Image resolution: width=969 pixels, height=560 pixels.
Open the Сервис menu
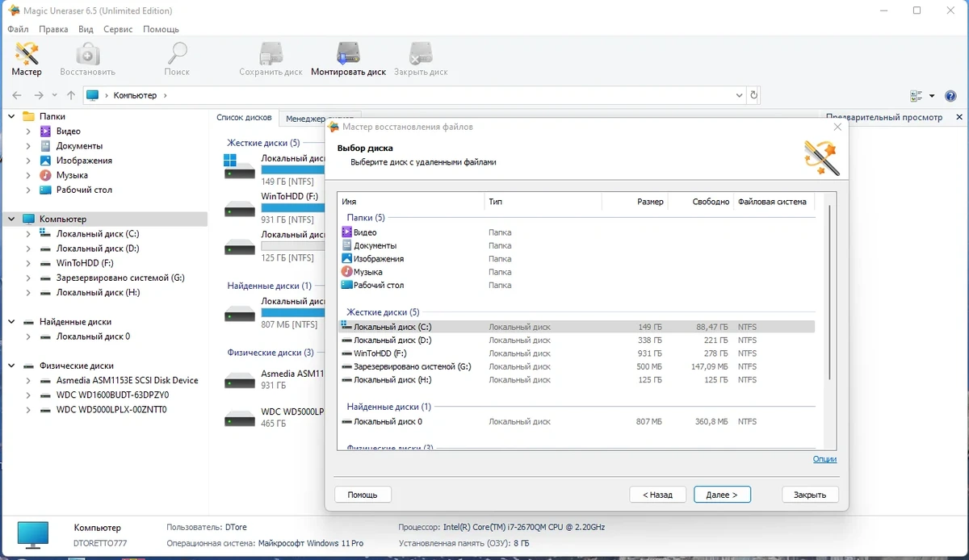118,29
